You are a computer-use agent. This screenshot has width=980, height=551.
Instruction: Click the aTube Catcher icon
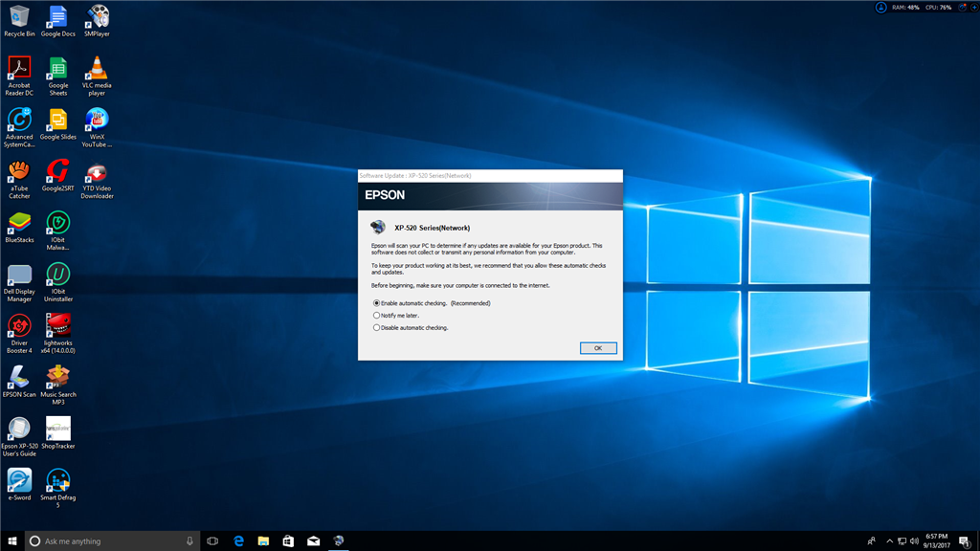point(19,179)
